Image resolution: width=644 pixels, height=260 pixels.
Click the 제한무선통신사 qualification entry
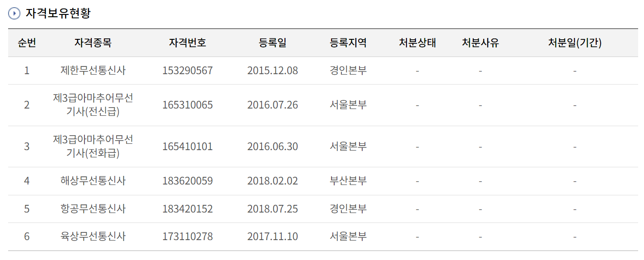(93, 71)
